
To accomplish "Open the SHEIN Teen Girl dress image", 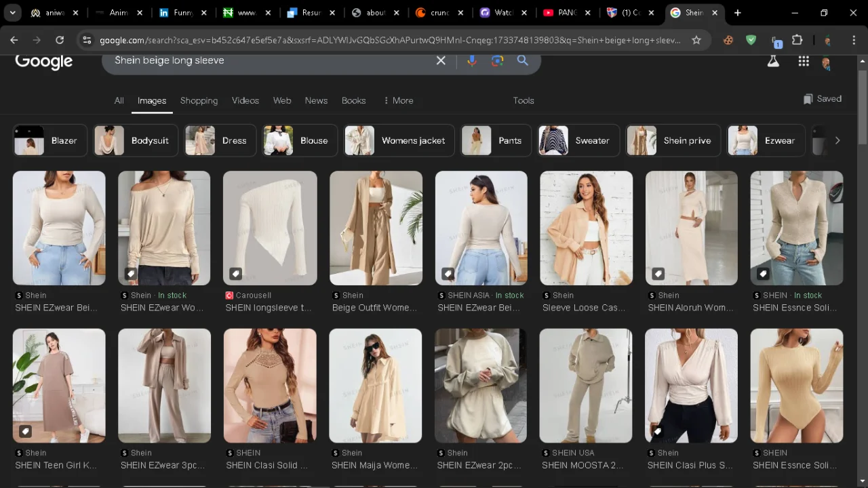I will pyautogui.click(x=59, y=386).
